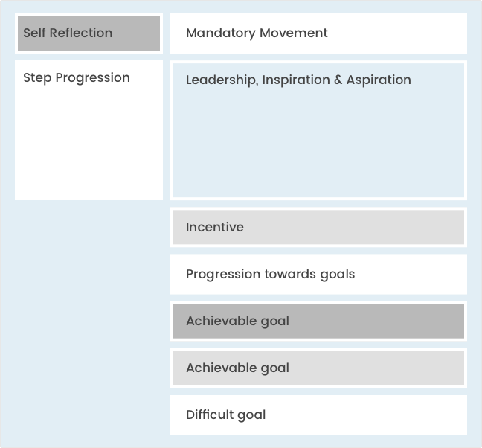Image resolution: width=482 pixels, height=448 pixels.
Task: Choose the Incentive box
Action: click(x=318, y=227)
